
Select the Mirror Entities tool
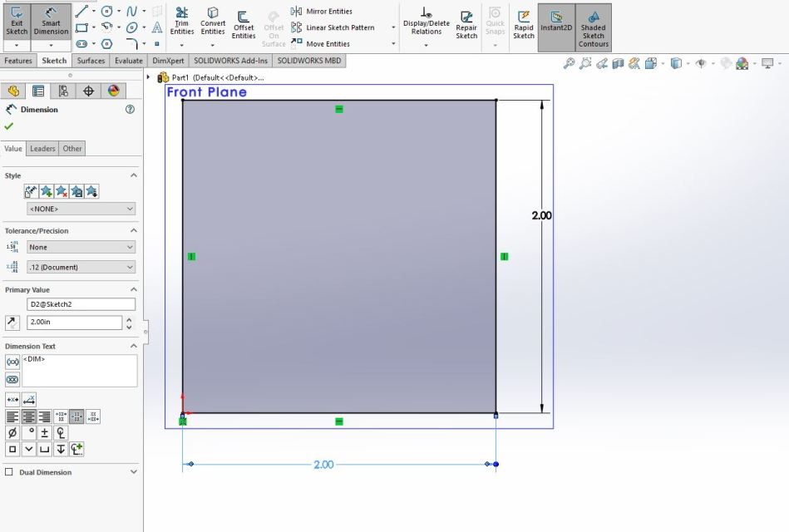(x=323, y=11)
